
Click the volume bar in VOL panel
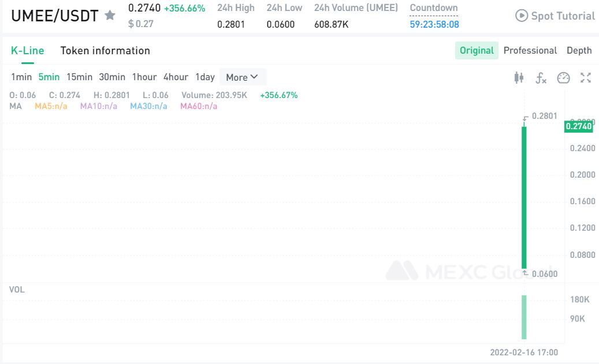pyautogui.click(x=524, y=317)
